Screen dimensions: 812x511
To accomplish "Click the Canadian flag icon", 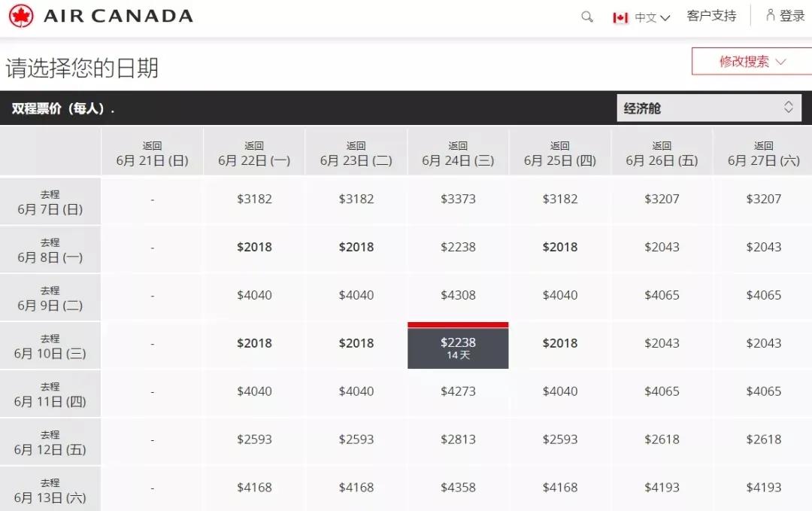I will click(620, 17).
